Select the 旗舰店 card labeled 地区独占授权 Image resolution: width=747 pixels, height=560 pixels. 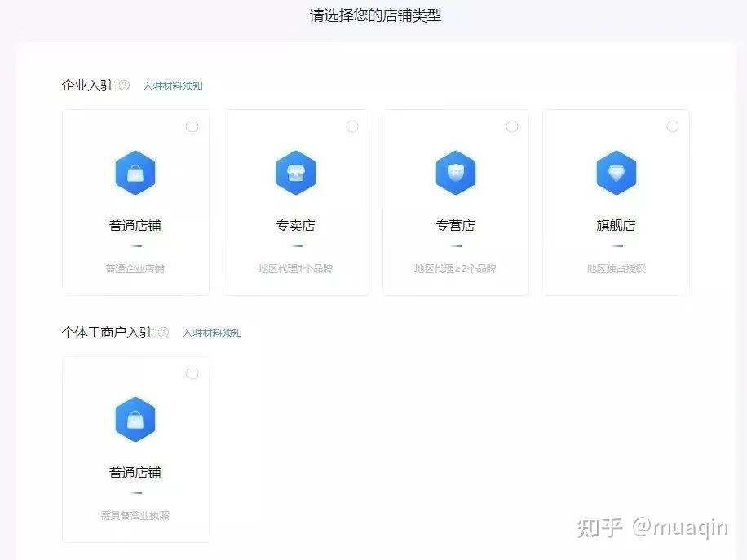point(616,202)
